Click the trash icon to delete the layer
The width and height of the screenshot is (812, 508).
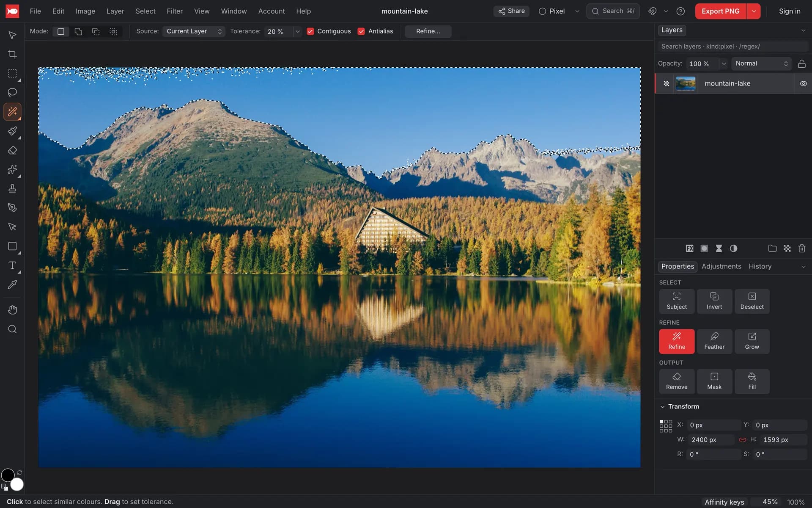(x=801, y=248)
